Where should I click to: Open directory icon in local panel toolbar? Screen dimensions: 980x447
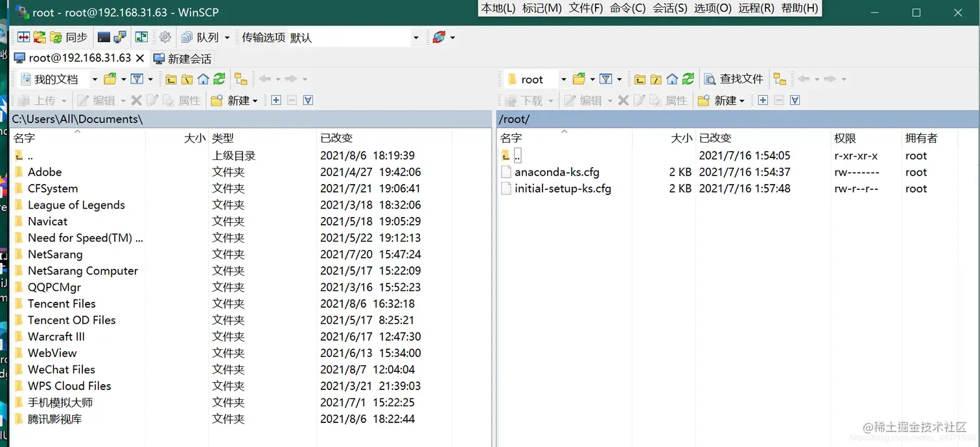110,79
